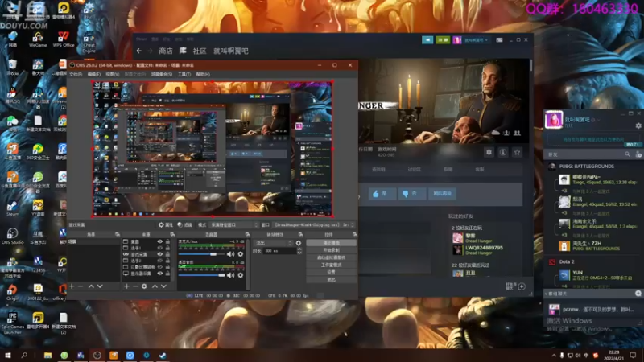This screenshot has width=644, height=362.
Task: Click thumbs-up recommend button in Steam
Action: tap(382, 193)
